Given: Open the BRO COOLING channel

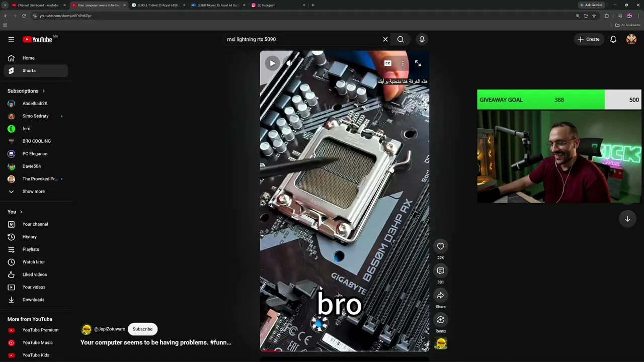Looking at the screenshot, I should tap(36, 141).
